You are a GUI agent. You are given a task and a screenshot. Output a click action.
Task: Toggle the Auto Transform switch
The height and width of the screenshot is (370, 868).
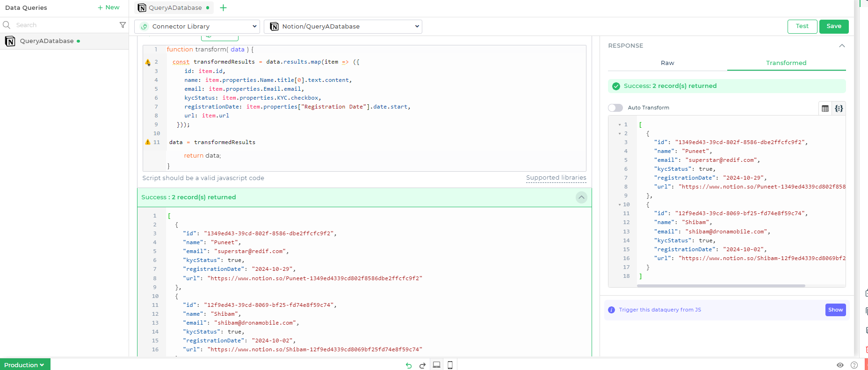[615, 108]
